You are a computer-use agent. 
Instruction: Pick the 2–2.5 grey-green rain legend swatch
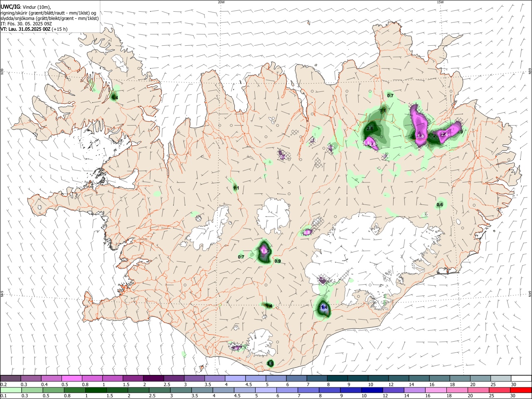pos(139,390)
